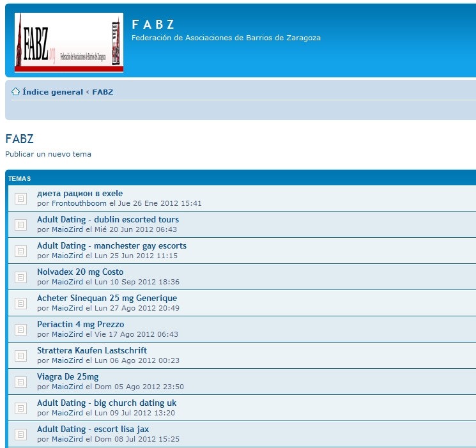The width and height of the screenshot is (476, 448).
Task: Click topic icon for escort lisa jax row
Action: point(20,435)
